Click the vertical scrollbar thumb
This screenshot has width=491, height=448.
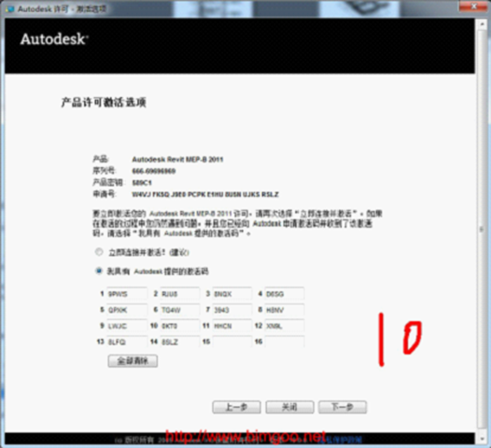482,230
